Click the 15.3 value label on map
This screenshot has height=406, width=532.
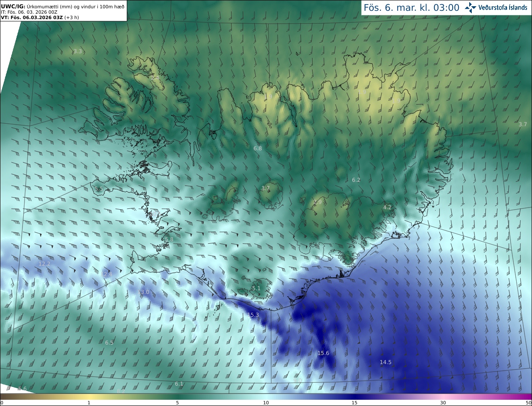click(x=254, y=315)
